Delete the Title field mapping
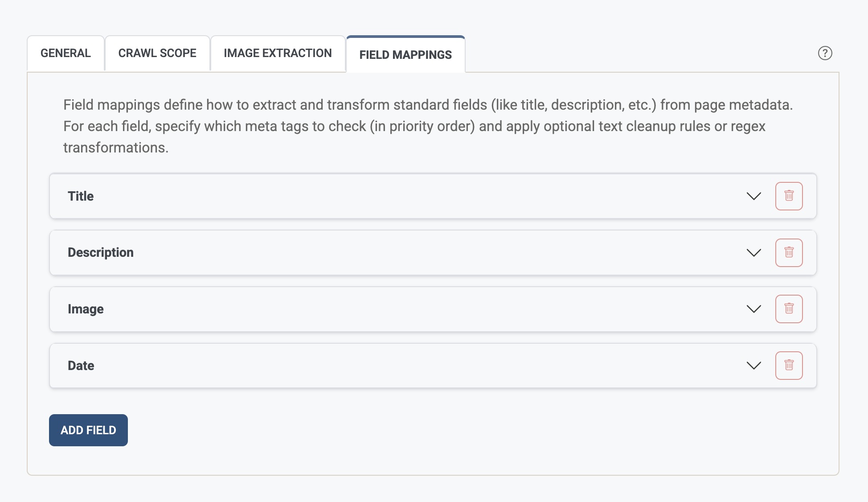Screen dimensions: 868x502 pyautogui.click(x=789, y=196)
